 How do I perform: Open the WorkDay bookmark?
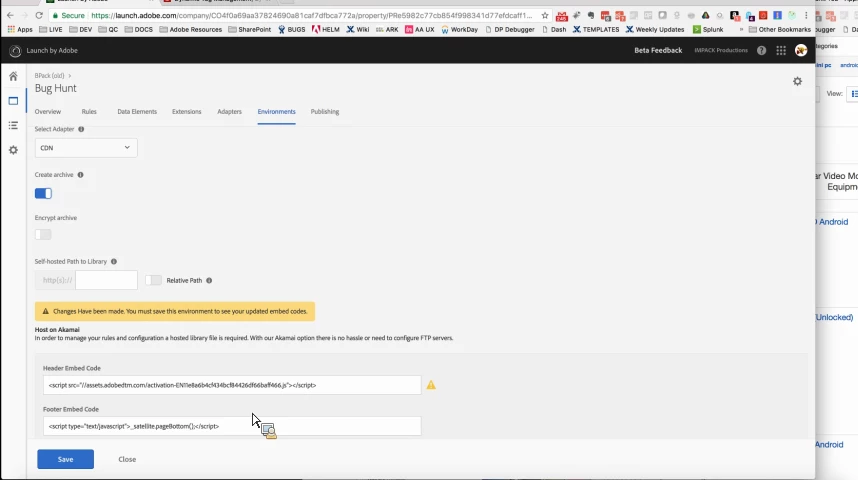coord(460,30)
